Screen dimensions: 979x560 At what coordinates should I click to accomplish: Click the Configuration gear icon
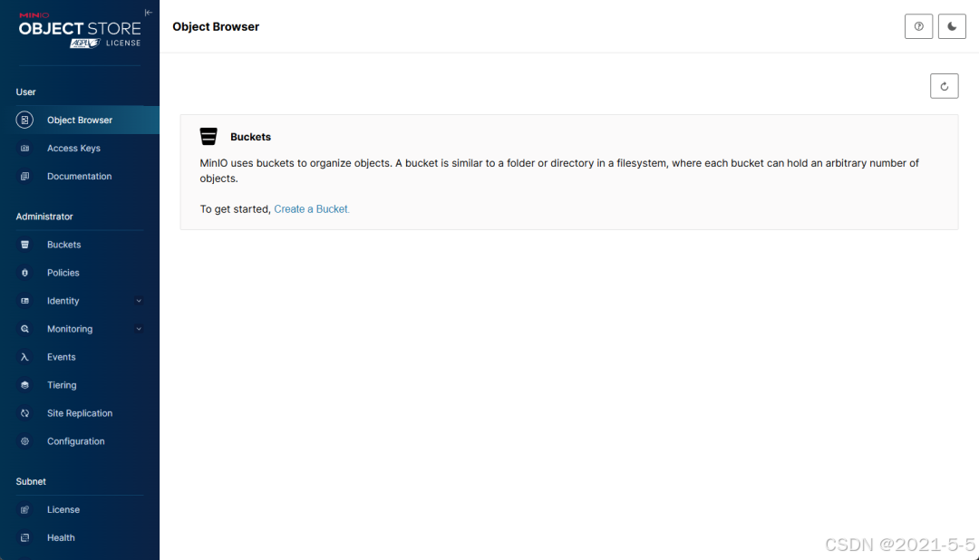(x=24, y=441)
